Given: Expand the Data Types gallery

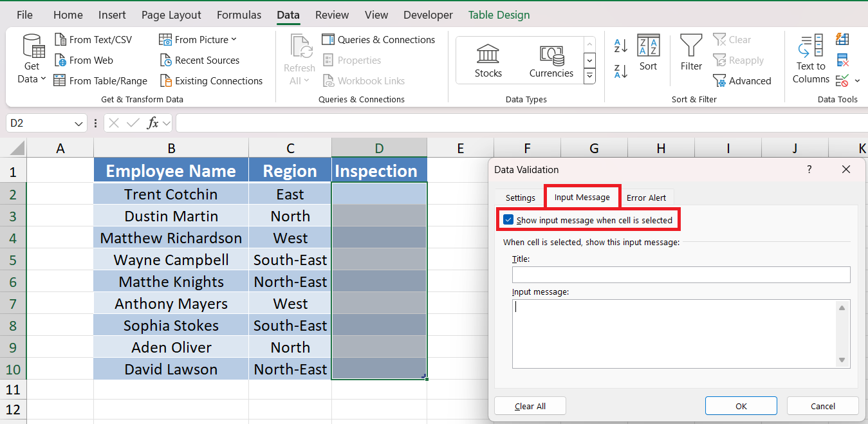Looking at the screenshot, I should click(x=589, y=77).
